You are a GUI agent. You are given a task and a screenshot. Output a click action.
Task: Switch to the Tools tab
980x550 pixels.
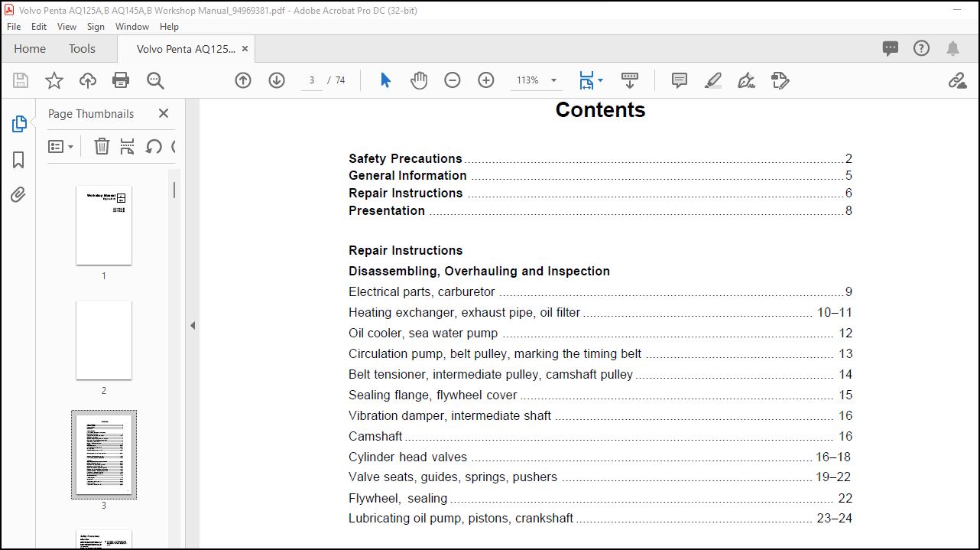point(82,48)
